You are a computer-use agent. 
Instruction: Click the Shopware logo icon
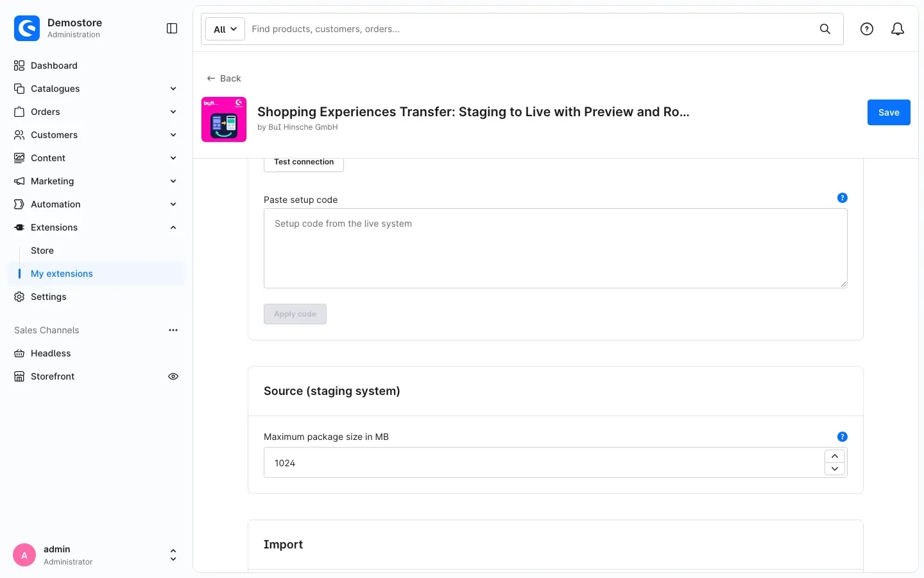tap(27, 28)
